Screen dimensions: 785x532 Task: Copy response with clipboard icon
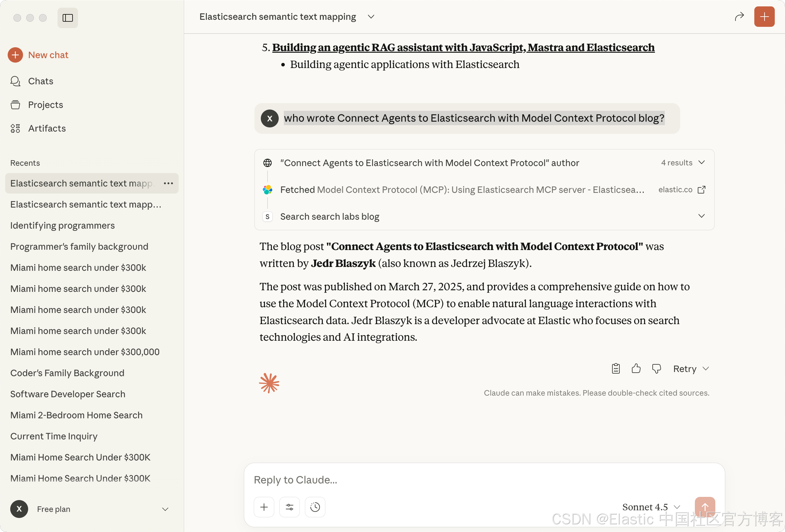(615, 369)
